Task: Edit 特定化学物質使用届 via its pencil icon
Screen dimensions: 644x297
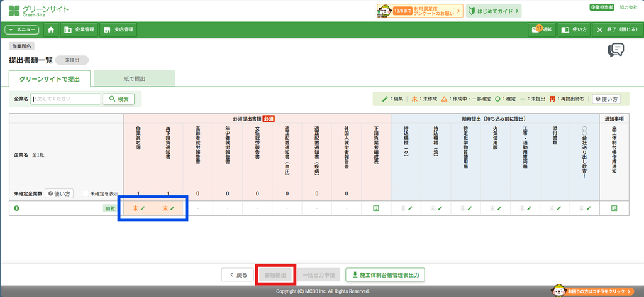Action: tap(470, 208)
